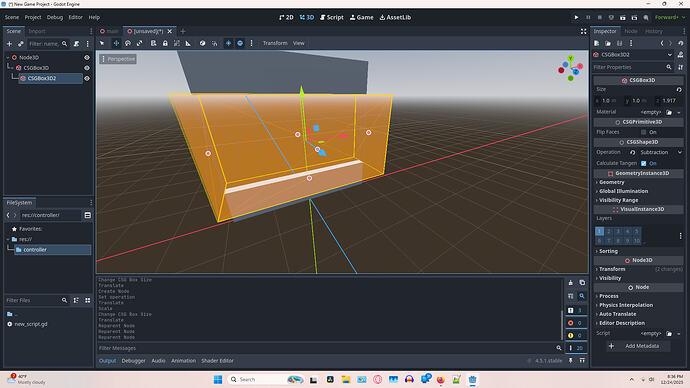Click the Run Specific Scene icon

(634, 17)
